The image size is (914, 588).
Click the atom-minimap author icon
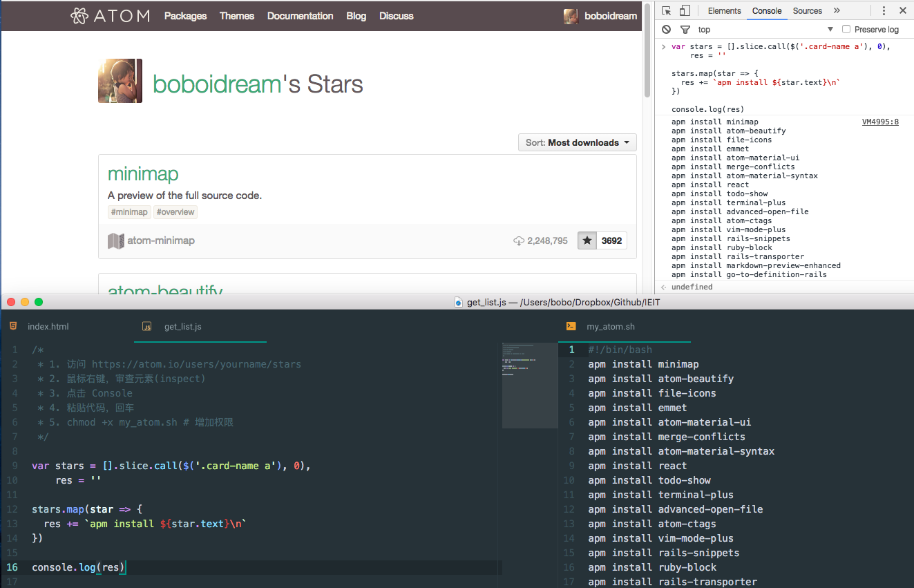(x=115, y=241)
